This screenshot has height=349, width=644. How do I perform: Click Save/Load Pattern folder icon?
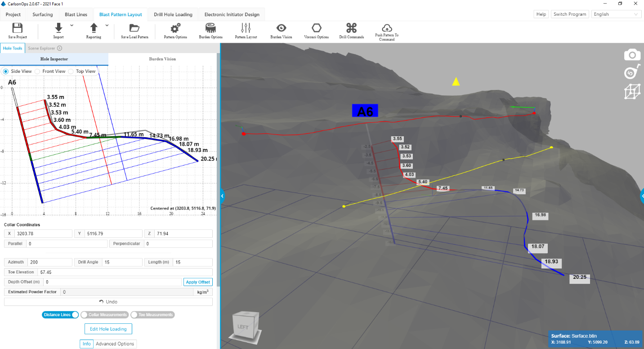(x=134, y=28)
